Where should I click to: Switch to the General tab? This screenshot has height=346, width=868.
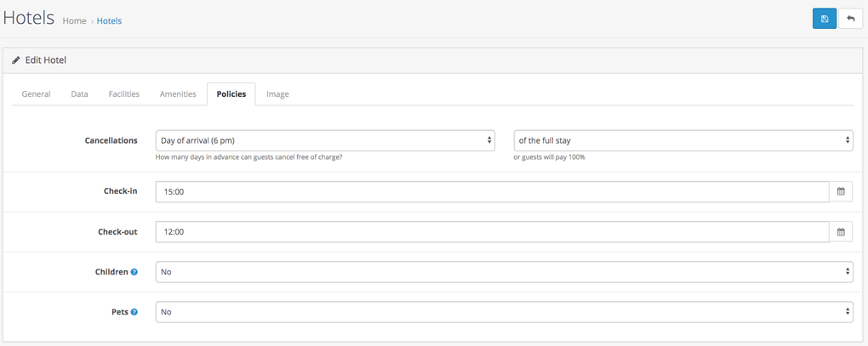(x=36, y=94)
